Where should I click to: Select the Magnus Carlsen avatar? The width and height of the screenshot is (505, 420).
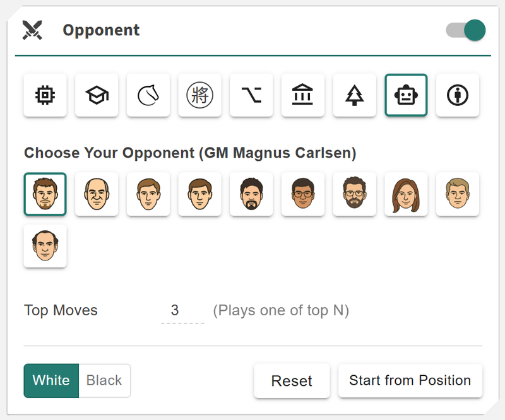45,194
